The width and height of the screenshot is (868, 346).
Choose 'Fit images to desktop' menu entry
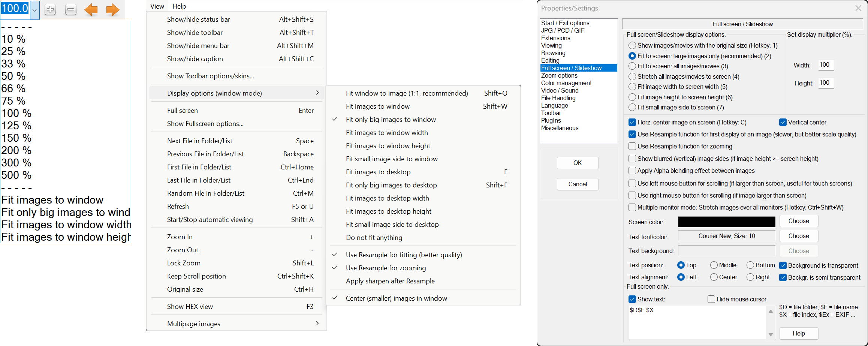coord(378,172)
